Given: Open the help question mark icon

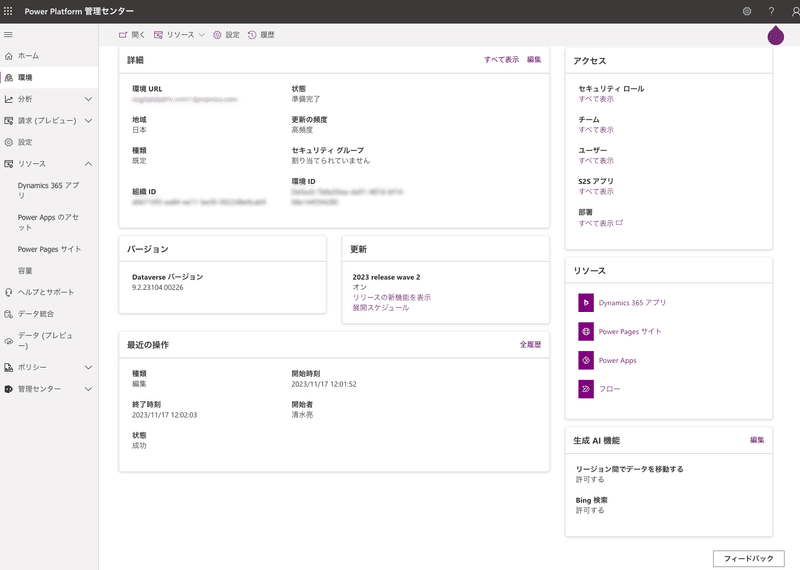Looking at the screenshot, I should 771,11.
